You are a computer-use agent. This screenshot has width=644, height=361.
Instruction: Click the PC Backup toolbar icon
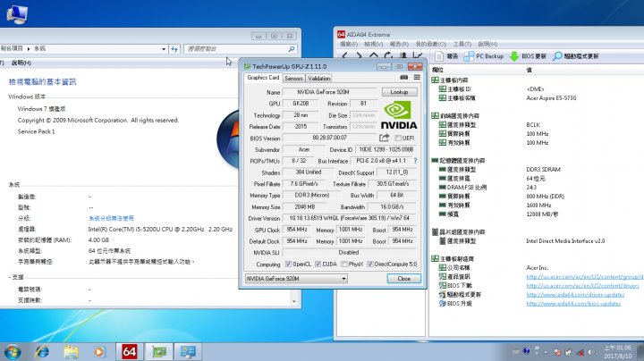click(x=469, y=56)
